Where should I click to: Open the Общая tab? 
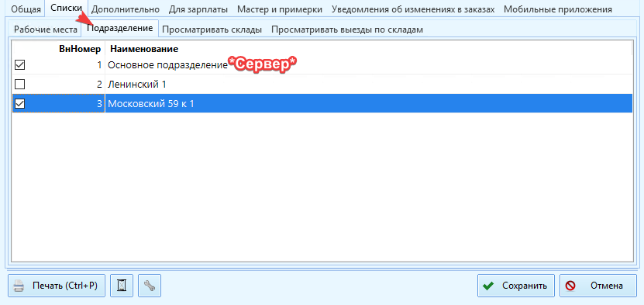[26, 9]
